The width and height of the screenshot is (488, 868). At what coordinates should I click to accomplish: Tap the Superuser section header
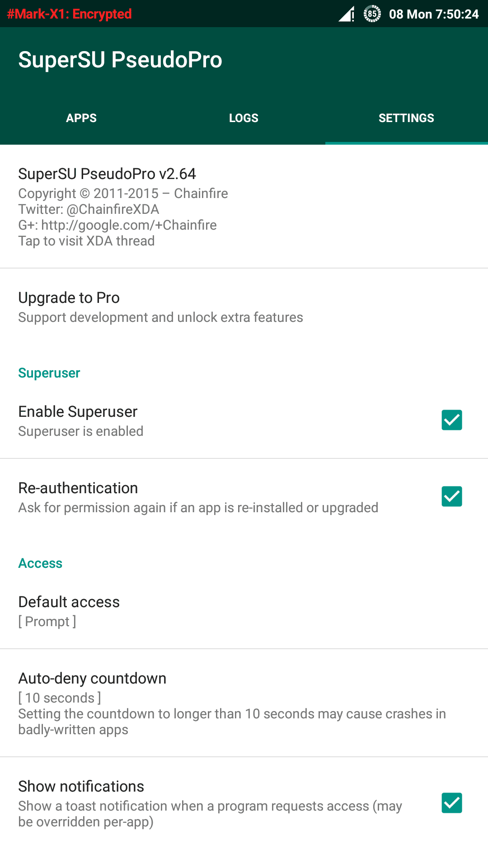pyautogui.click(x=49, y=373)
